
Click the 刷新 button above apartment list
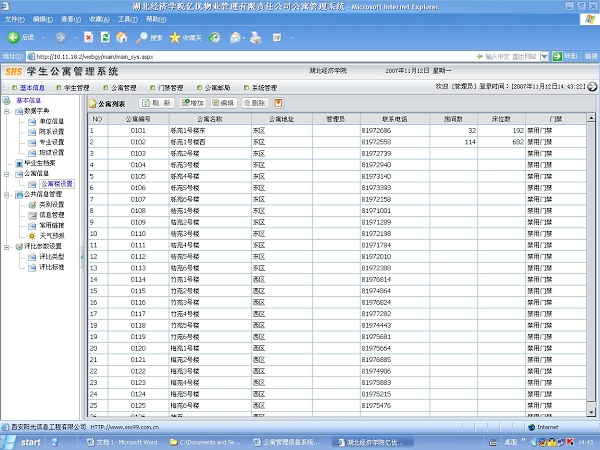156,103
